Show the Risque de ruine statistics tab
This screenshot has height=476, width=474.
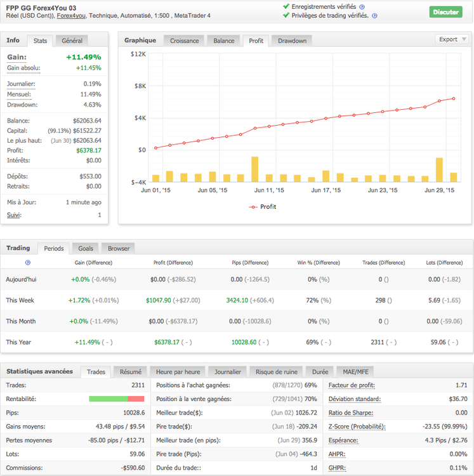point(277,371)
